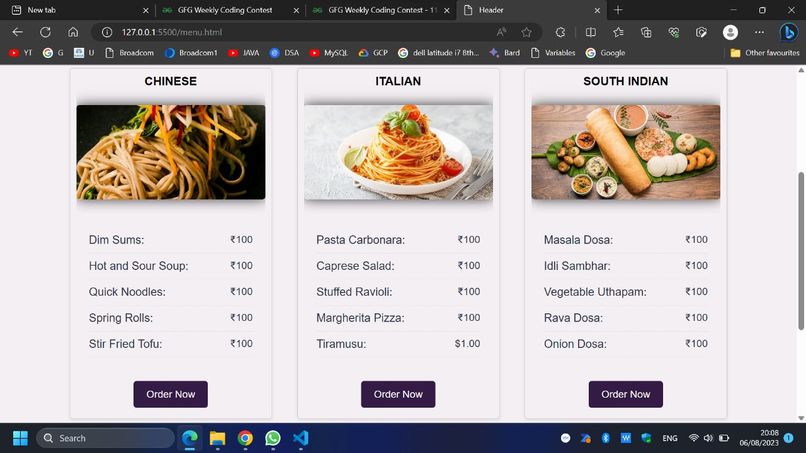Open the Google bookmark
The image size is (806, 453).
pos(606,52)
